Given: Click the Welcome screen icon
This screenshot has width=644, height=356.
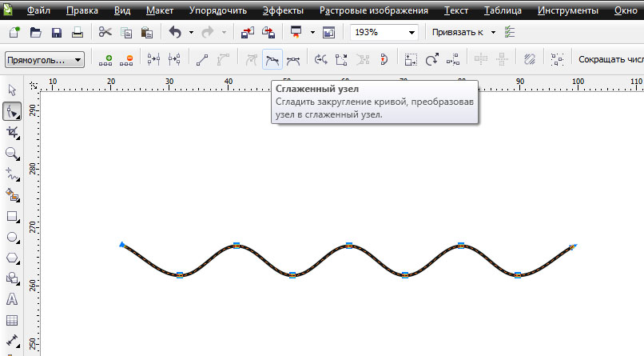Looking at the screenshot, I should tap(329, 32).
